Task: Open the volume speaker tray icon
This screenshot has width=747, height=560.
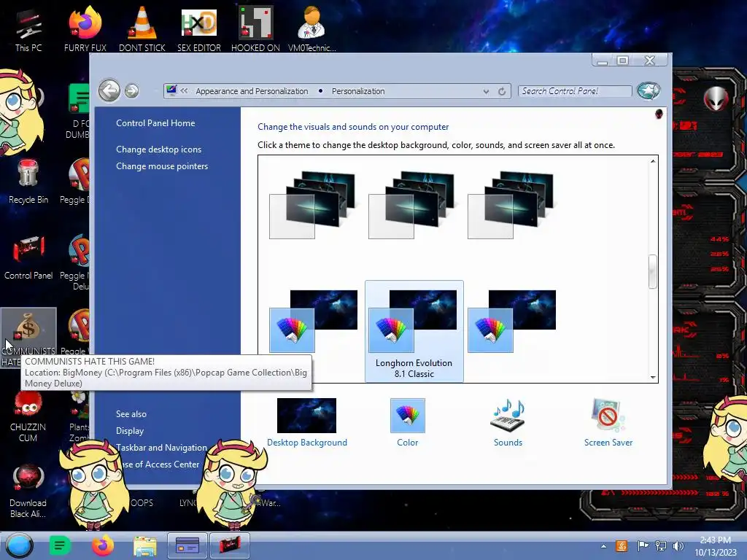Action: tap(678, 546)
